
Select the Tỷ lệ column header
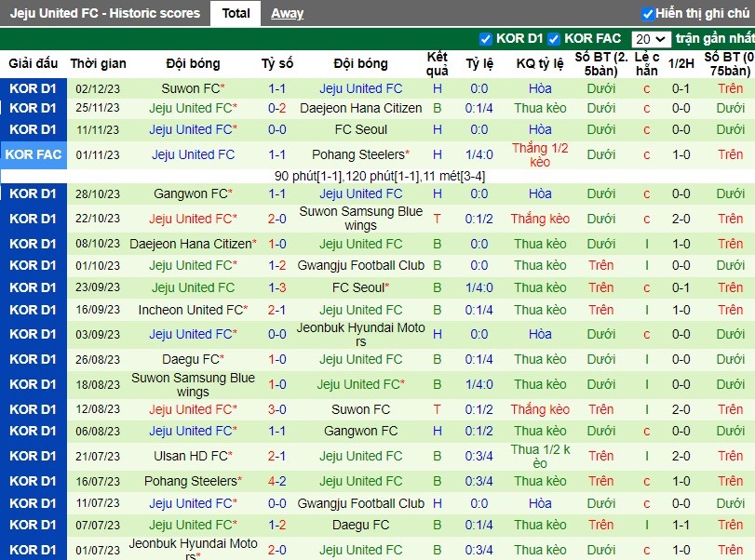click(x=479, y=63)
